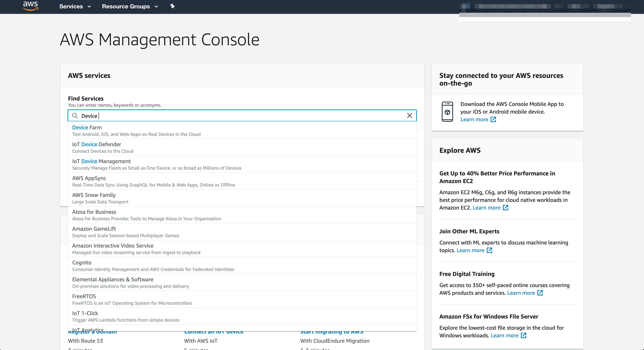The image size is (644, 350).
Task: Click the magnifier icon in search box
Action: tap(75, 116)
